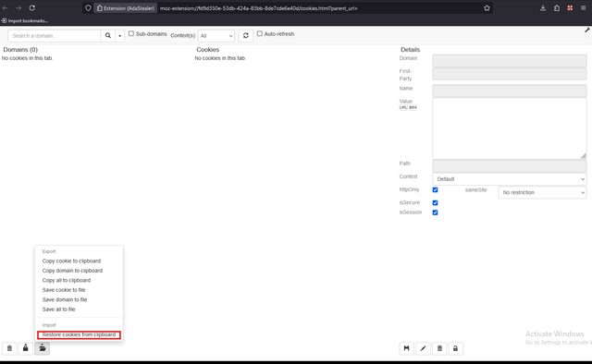Choose Copy cookie to clipboard
Screen dimensions: 592x364
coord(71,261)
